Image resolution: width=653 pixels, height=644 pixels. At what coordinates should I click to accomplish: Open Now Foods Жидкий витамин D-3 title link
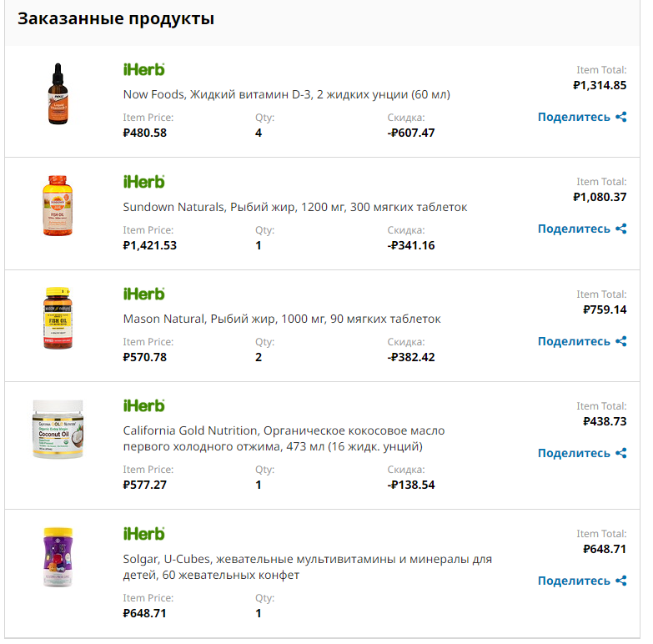(x=287, y=94)
